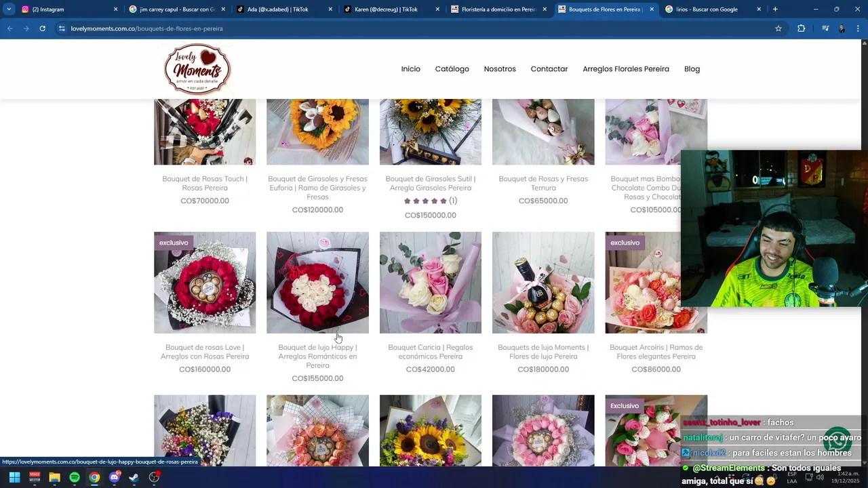The width and height of the screenshot is (868, 488).
Task: Click the price CO$42000.00
Action: tap(431, 369)
